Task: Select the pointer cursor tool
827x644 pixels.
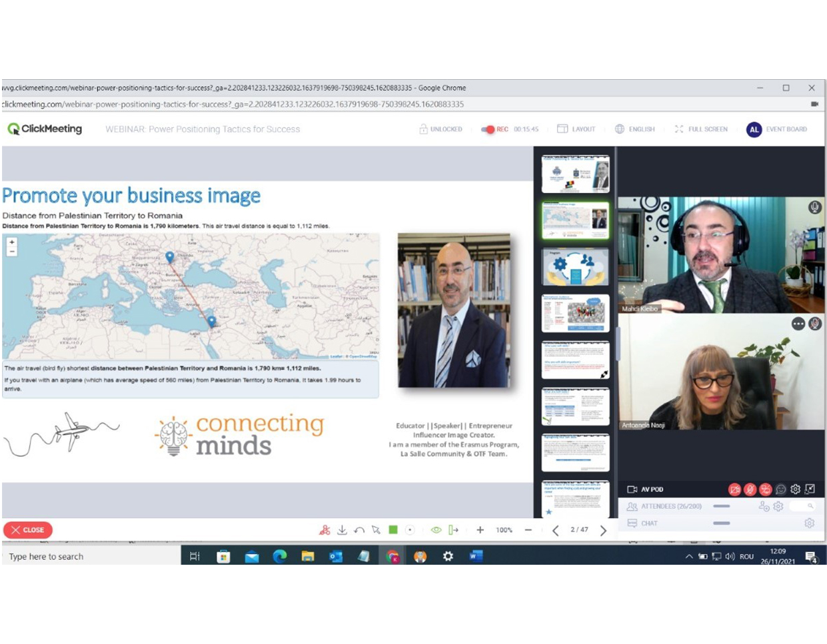Action: coord(376,530)
